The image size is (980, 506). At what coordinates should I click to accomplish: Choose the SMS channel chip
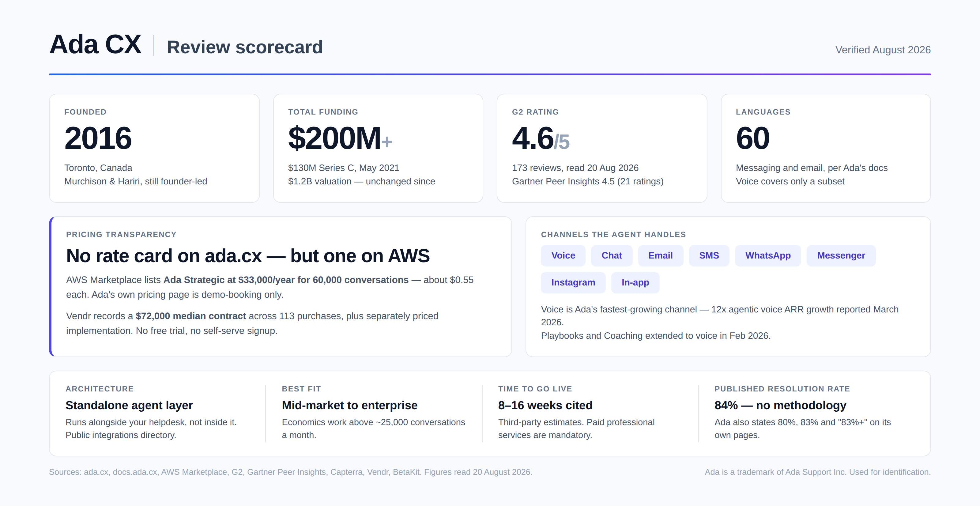point(709,256)
